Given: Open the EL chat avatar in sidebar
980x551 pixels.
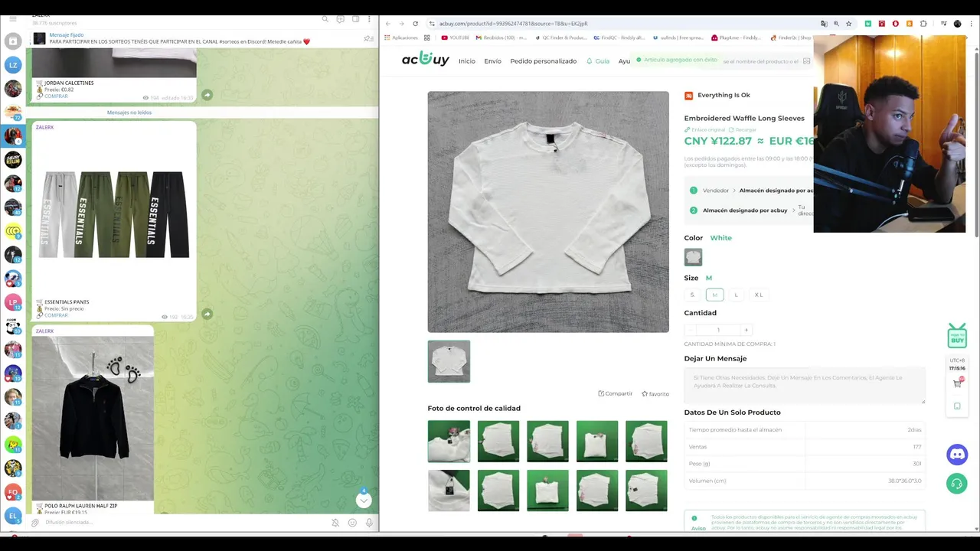Looking at the screenshot, I should (13, 516).
